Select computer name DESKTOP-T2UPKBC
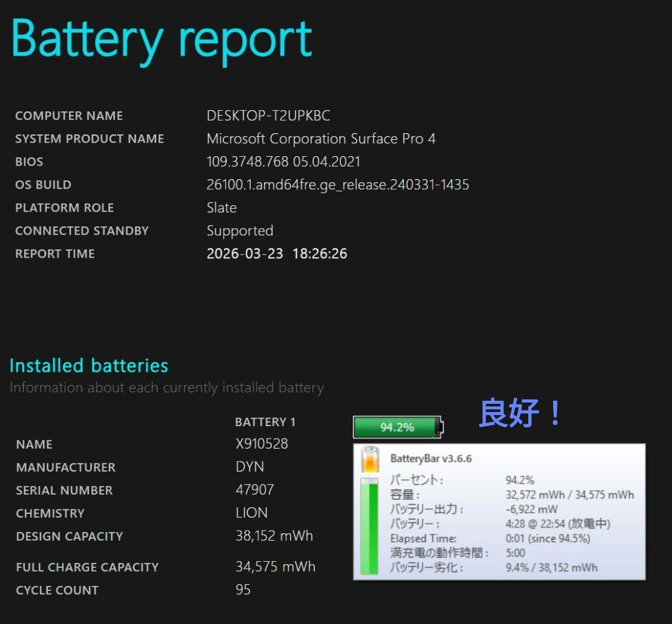Viewport: 672px width, 624px height. [268, 116]
